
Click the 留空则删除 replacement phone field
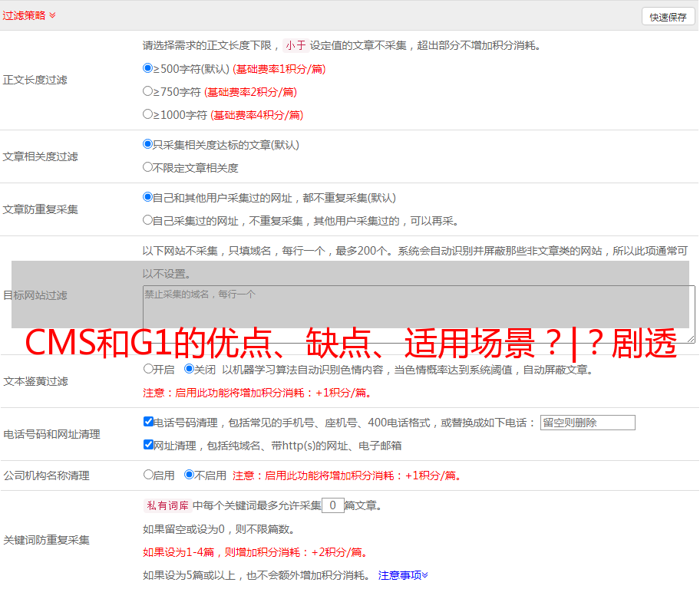[x=587, y=423]
